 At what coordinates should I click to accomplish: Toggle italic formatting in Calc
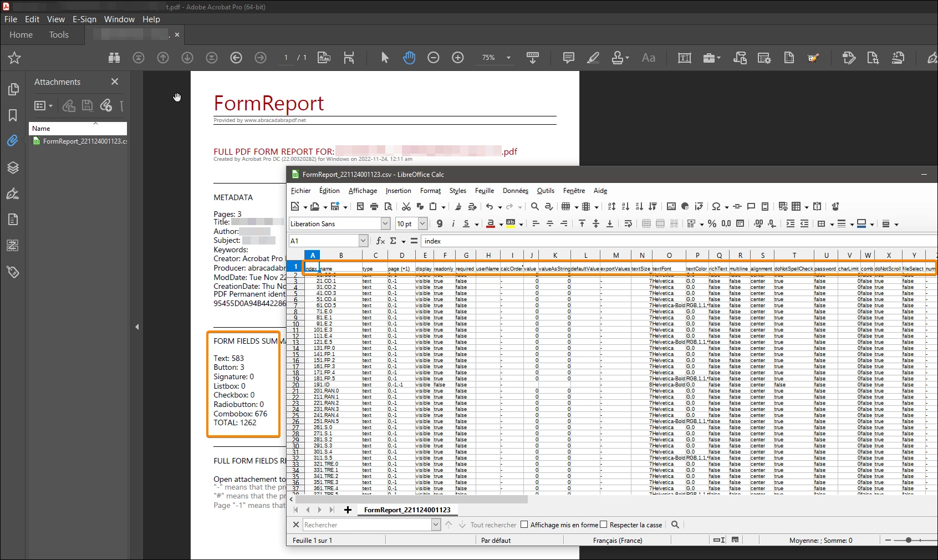453,223
